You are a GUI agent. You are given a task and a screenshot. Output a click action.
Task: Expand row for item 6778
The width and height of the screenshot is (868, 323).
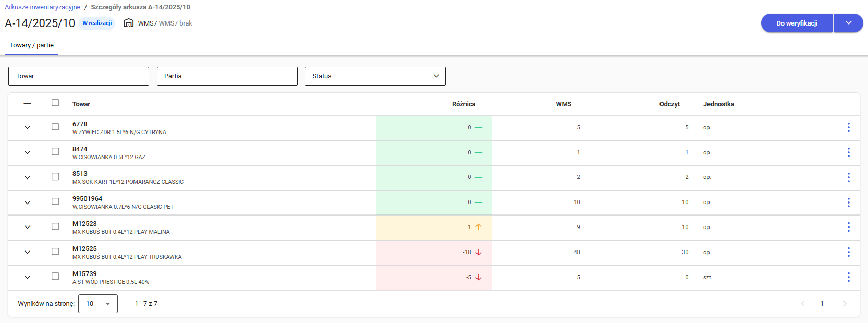pos(28,127)
